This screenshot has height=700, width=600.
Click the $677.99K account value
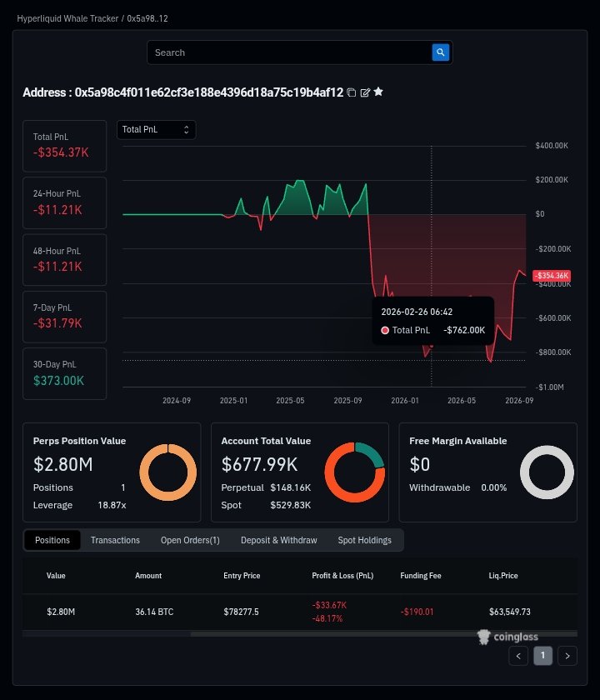pos(259,464)
